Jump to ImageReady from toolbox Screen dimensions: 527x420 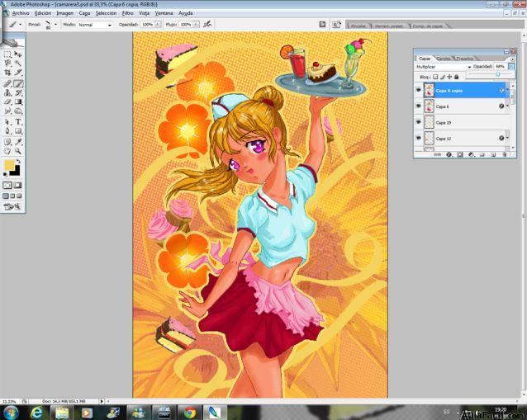click(12, 207)
